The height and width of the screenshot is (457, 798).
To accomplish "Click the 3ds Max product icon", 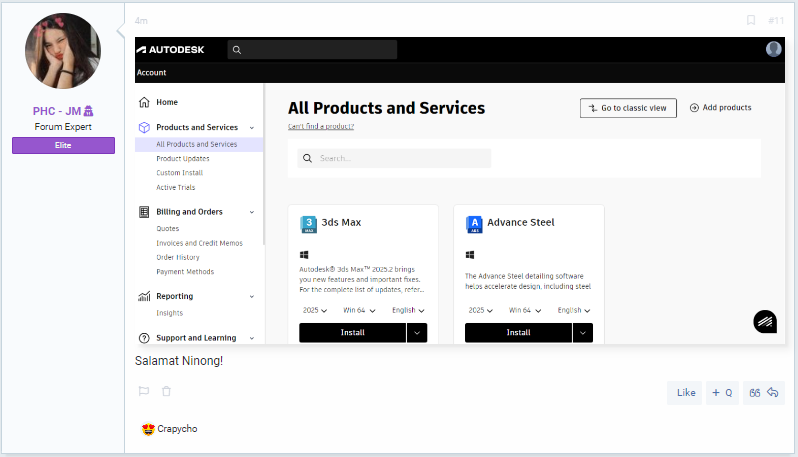I will point(308,224).
